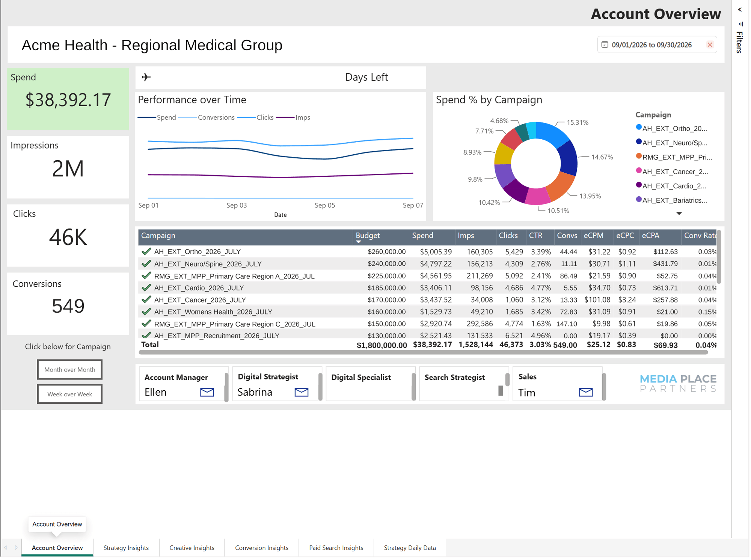Click the airplane icon above Performance chart
This screenshot has height=560, width=751.
point(146,77)
